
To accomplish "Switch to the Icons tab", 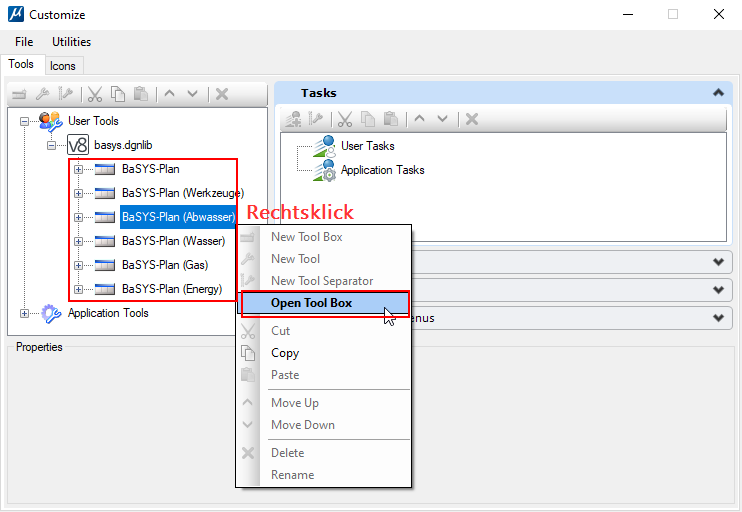I will [63, 65].
